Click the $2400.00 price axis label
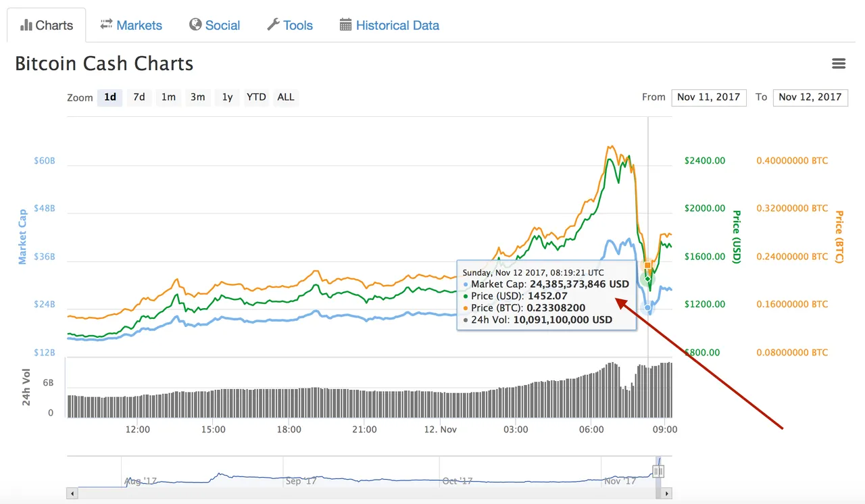 [705, 161]
